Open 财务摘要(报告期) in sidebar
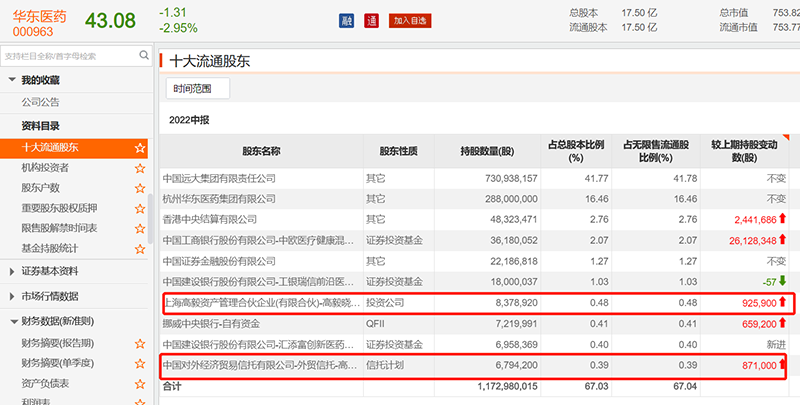Screen dimensions: 800x405 click(x=58, y=343)
